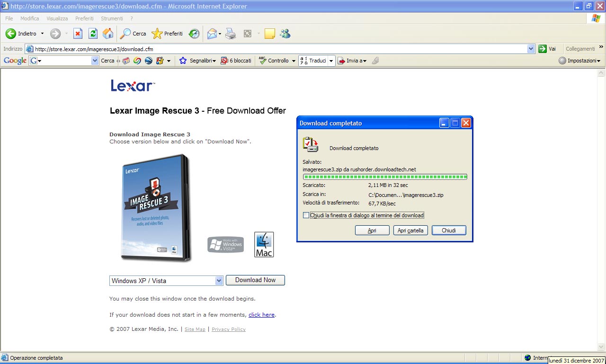Click the multicolor swirl Google toolbar icon
The image size is (606, 364).
(137, 61)
